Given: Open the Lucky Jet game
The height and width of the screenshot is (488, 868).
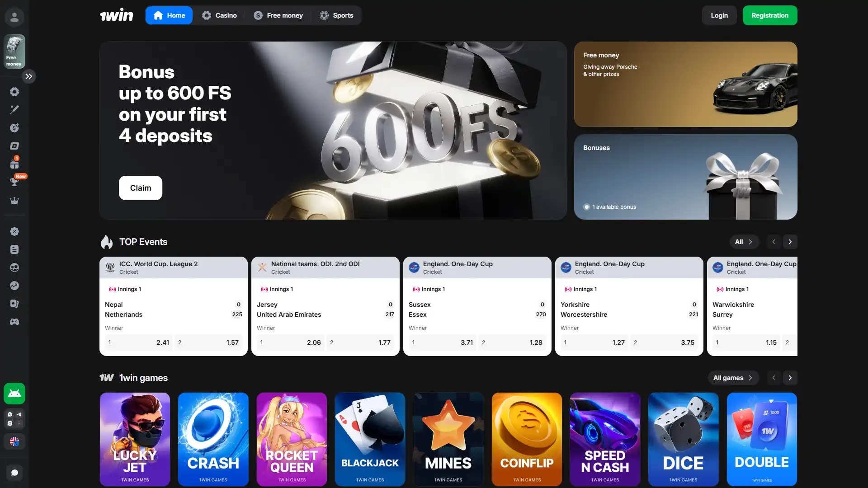Looking at the screenshot, I should (x=135, y=439).
